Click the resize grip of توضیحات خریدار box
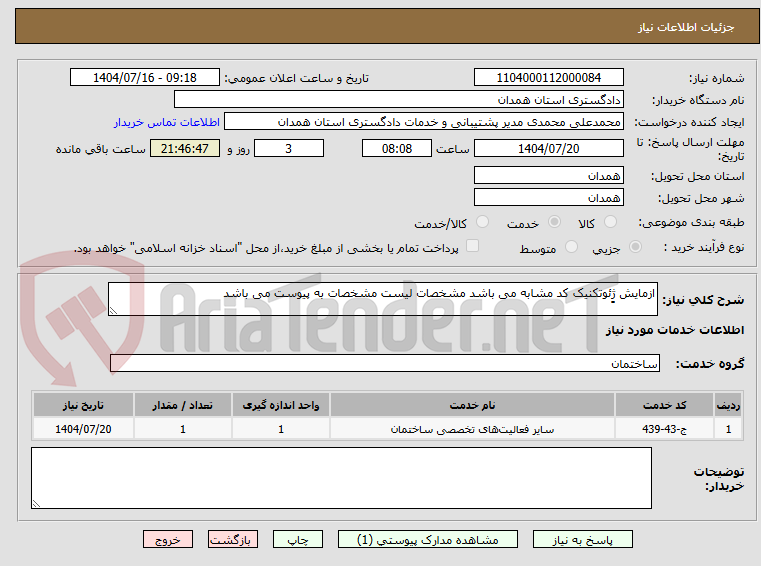Viewport: 761px width, 566px height. pyautogui.click(x=36, y=504)
